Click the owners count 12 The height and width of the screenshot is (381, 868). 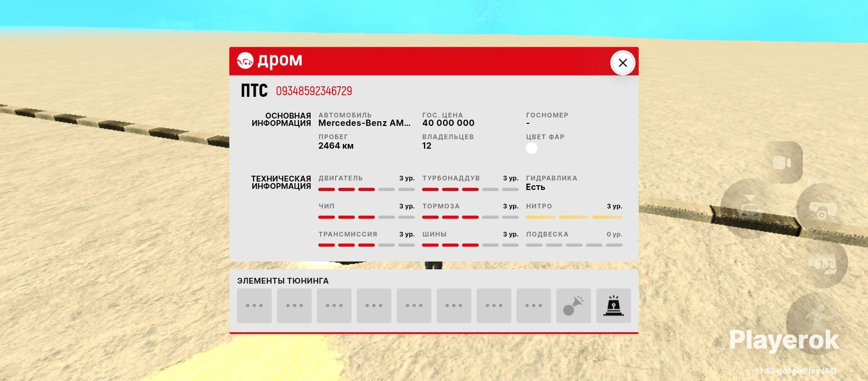(x=427, y=146)
